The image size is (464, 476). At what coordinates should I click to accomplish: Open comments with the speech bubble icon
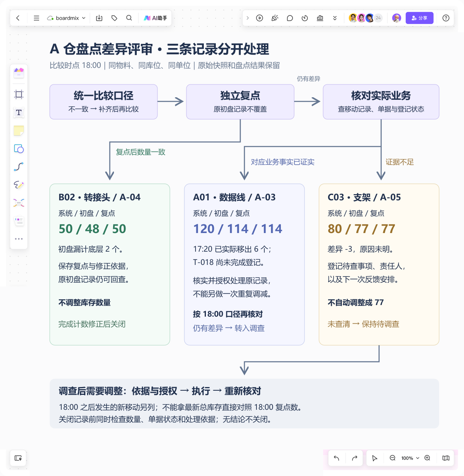(290, 18)
